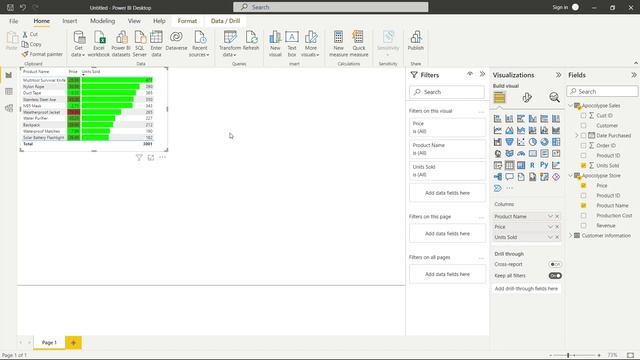640x360 pixels.
Task: Select the stacked bar chart visual
Action: click(498, 119)
